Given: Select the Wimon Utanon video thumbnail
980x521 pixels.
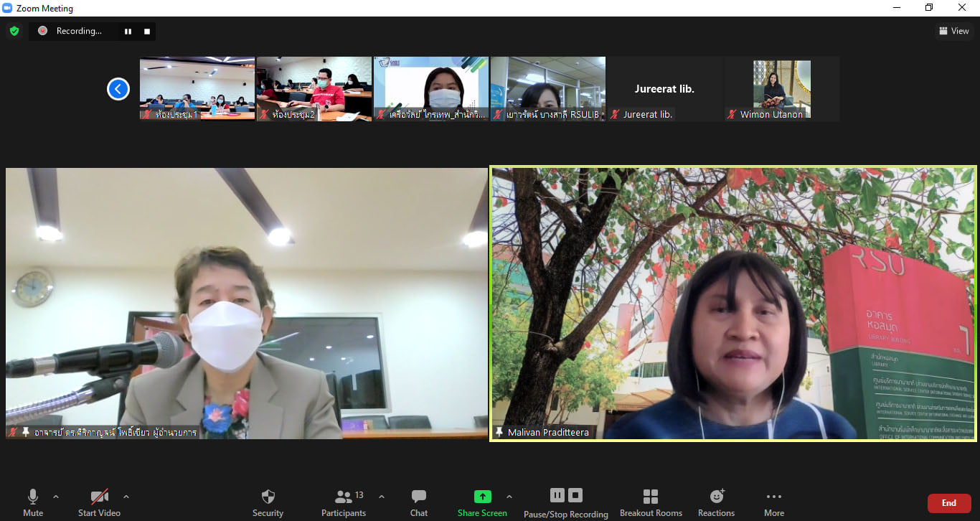Looking at the screenshot, I should 782,89.
